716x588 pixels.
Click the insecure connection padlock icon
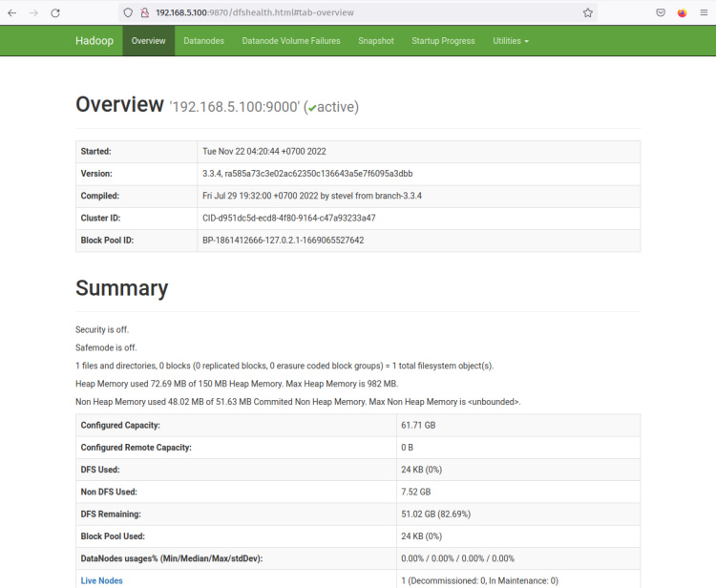click(x=144, y=13)
